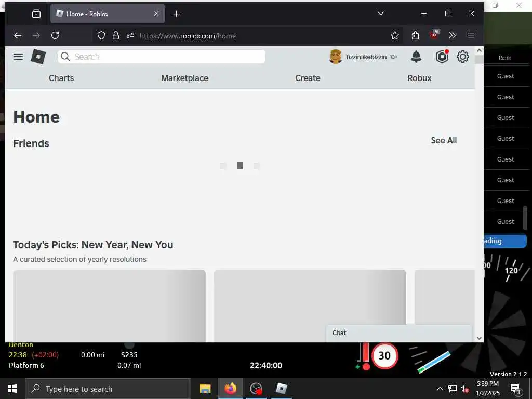Open the Roblox hamburger navigation menu

click(x=18, y=57)
